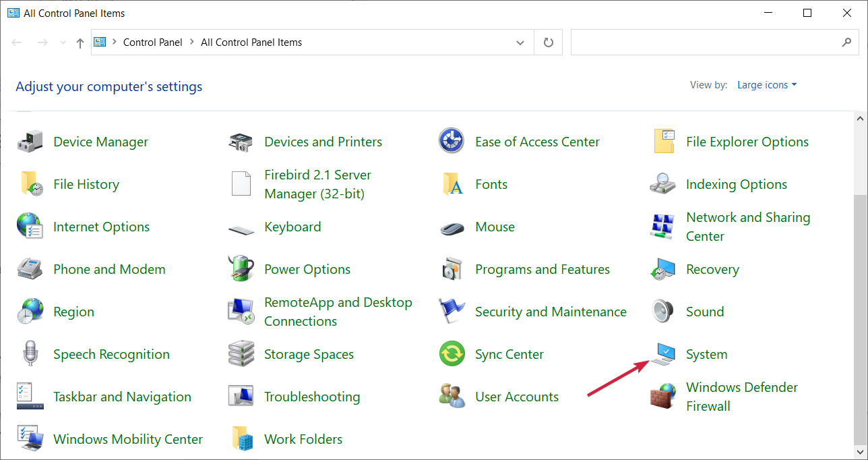Click the Windows Defender Firewall label
Screen dimensions: 868x460
pos(741,397)
